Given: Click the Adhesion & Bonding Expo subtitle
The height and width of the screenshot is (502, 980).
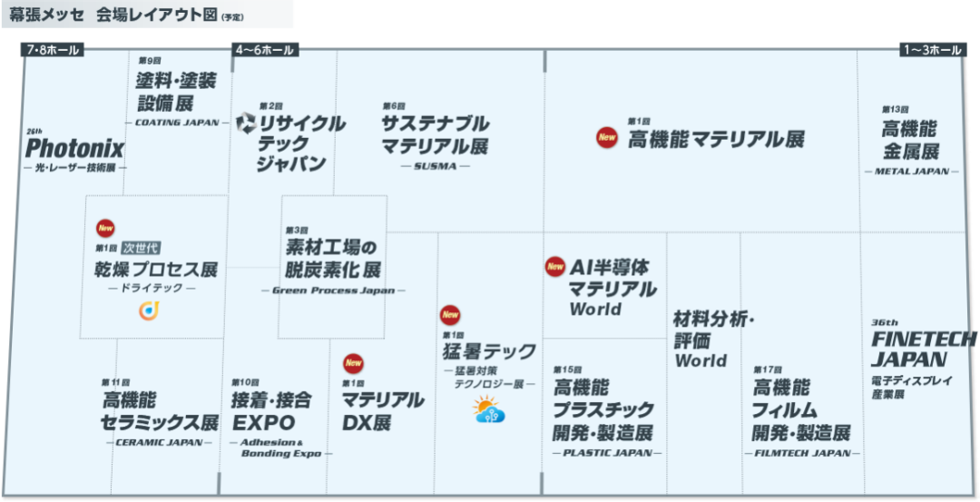Looking at the screenshot, I should 280,448.
